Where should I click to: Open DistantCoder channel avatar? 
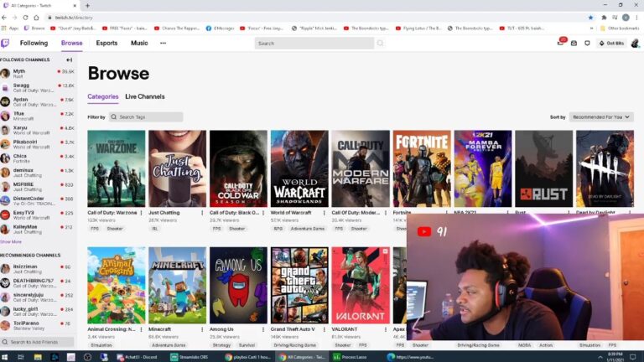click(5, 201)
